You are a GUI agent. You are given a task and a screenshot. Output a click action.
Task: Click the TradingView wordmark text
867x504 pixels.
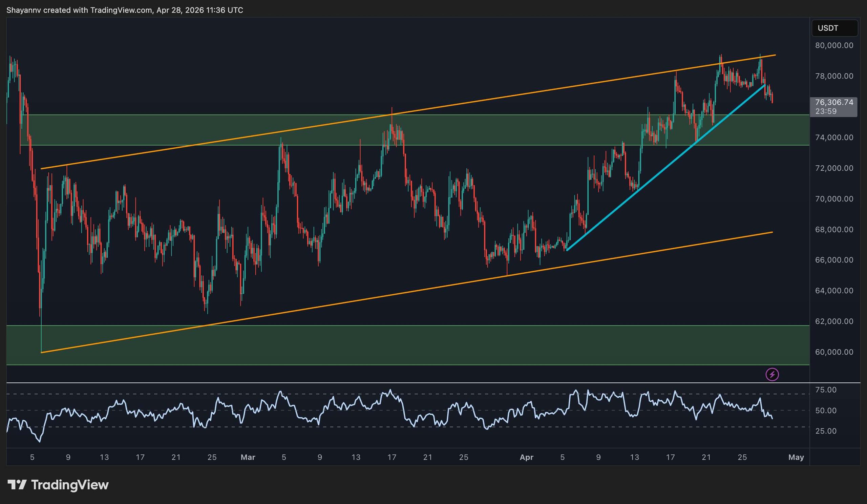[70, 485]
